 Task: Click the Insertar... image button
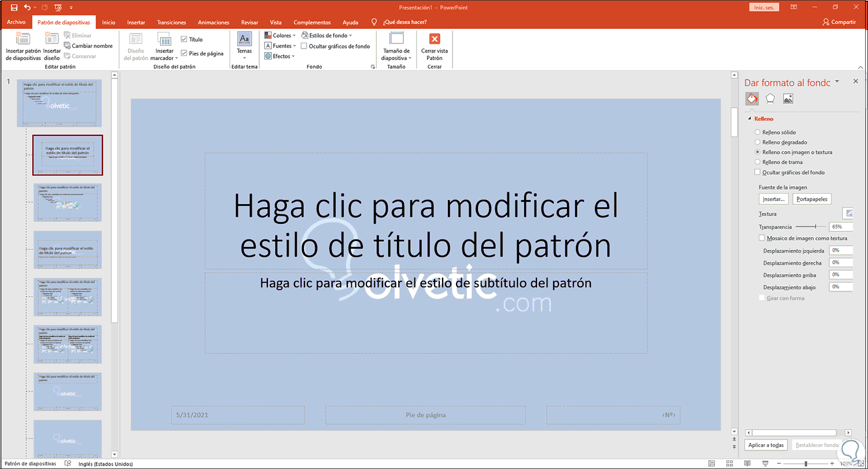pyautogui.click(x=774, y=199)
